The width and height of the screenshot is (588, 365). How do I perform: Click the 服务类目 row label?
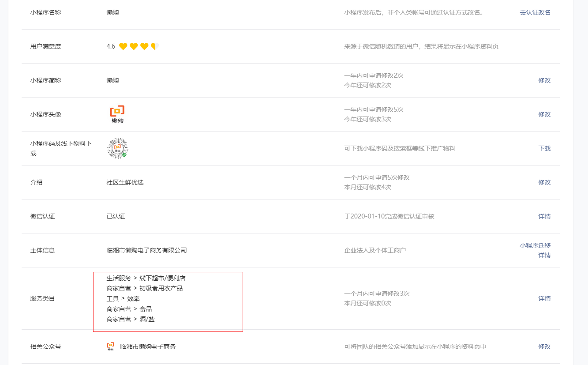(x=42, y=298)
